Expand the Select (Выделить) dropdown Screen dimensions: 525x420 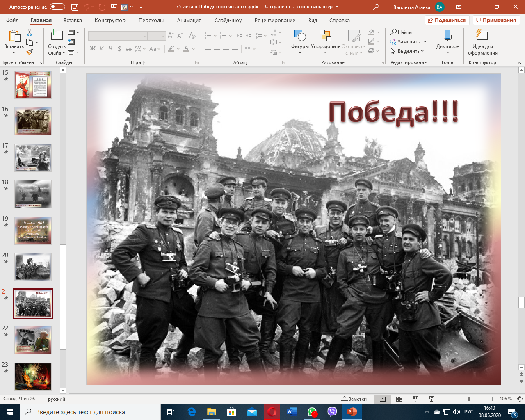click(422, 51)
